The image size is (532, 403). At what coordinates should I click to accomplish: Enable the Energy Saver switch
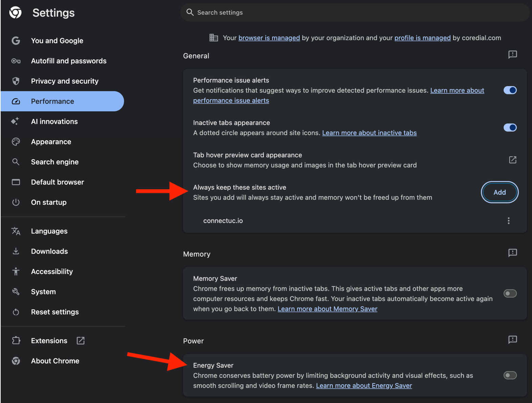(510, 375)
